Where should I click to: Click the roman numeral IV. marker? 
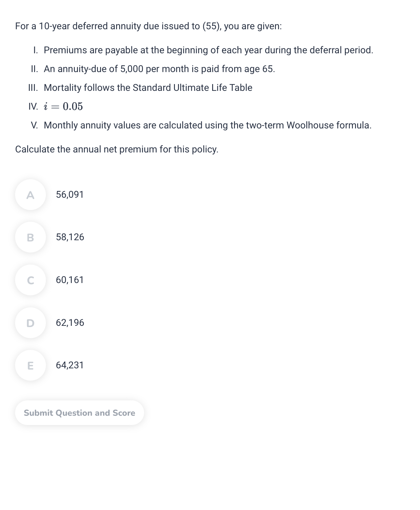[x=33, y=107]
